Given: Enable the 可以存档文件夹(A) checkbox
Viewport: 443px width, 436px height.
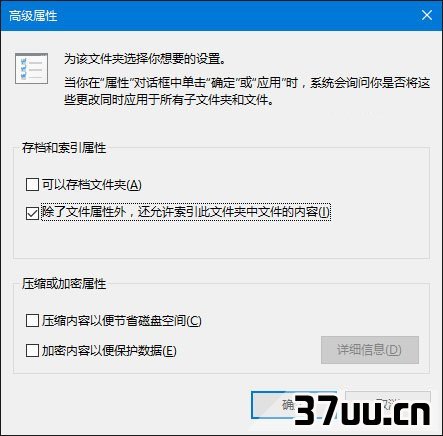Looking at the screenshot, I should 32,184.
